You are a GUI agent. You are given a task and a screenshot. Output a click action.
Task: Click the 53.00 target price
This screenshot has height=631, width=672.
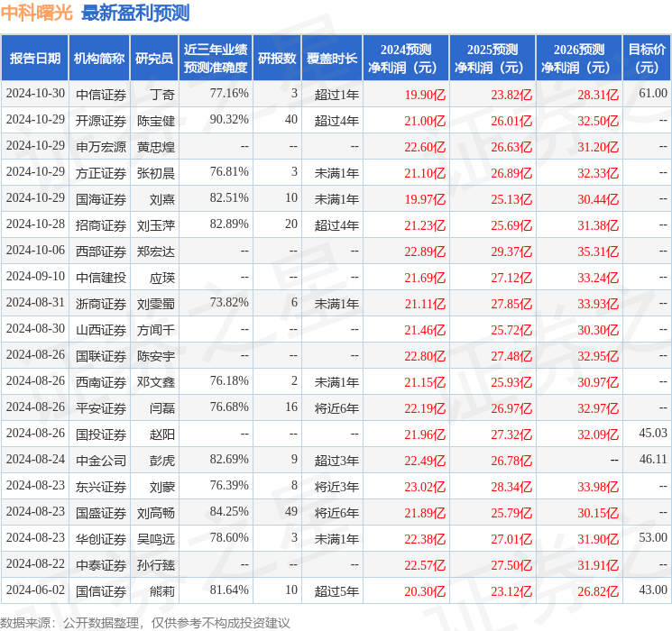point(653,537)
